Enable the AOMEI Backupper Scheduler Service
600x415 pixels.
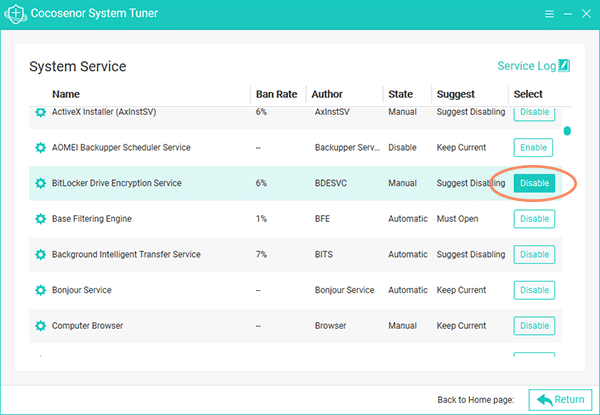[533, 148]
